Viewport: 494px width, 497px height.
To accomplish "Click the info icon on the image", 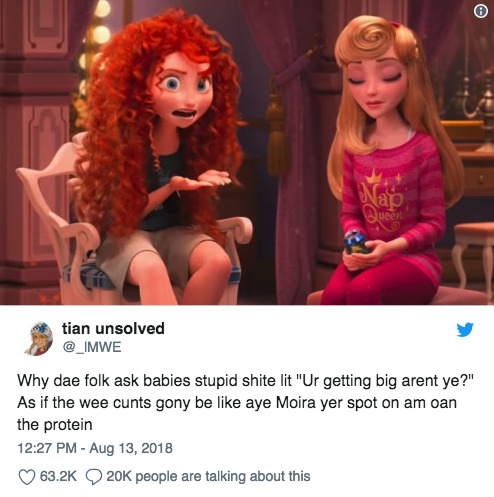I will coord(480,12).
